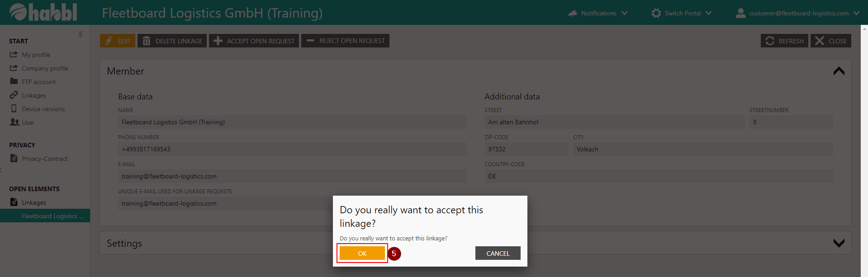Screen dimensions: 868x277
Task: Click the Edit pencil button
Action: point(118,41)
